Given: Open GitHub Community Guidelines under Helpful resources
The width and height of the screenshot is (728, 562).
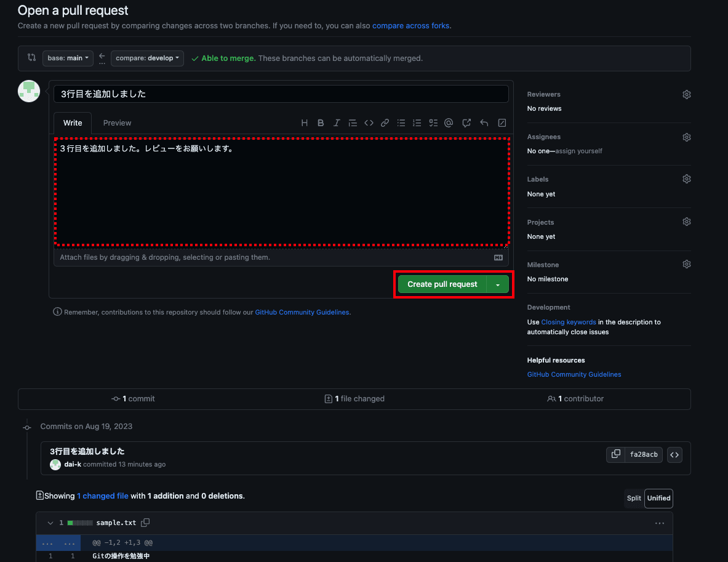Looking at the screenshot, I should pos(574,374).
